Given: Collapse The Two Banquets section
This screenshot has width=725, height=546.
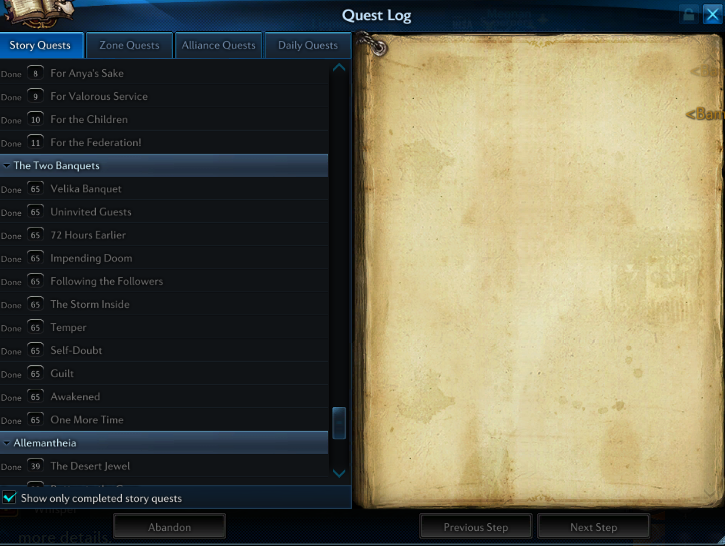Looking at the screenshot, I should (x=6, y=166).
